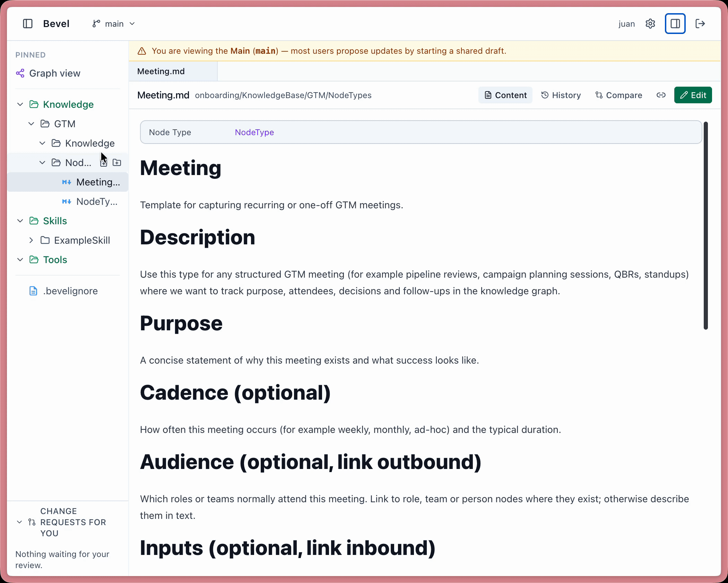728x583 pixels.
Task: Click the Description heading
Action: [x=198, y=237]
